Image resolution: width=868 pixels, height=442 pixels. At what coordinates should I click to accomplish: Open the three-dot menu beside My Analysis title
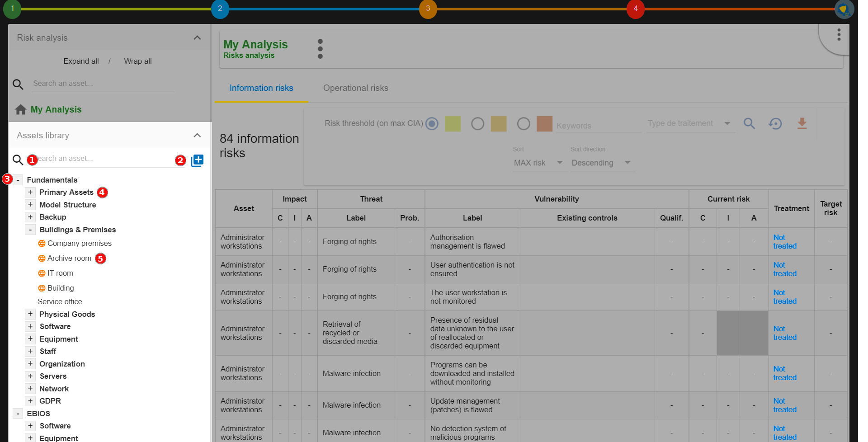click(320, 49)
